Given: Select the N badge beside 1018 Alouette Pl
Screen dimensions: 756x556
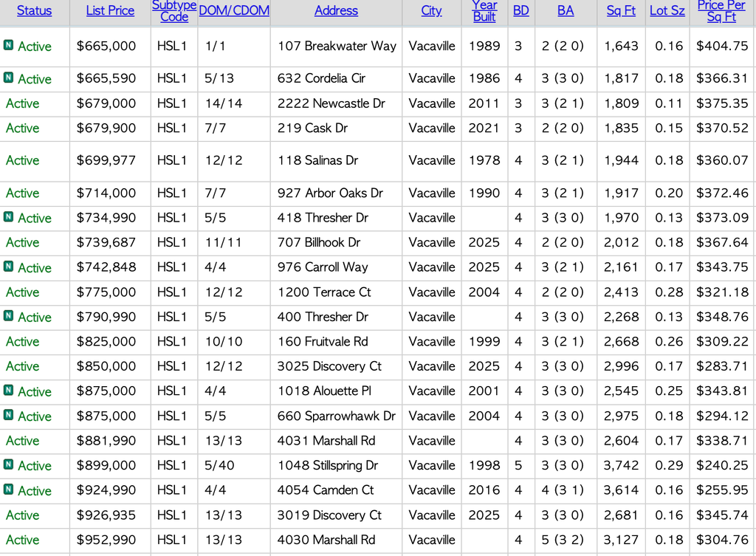Looking at the screenshot, I should click(x=8, y=391).
